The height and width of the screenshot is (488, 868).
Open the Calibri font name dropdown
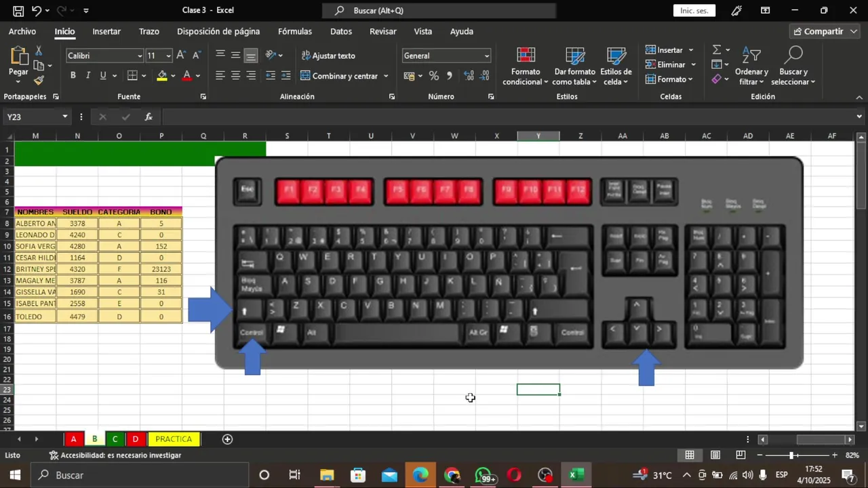pyautogui.click(x=140, y=56)
